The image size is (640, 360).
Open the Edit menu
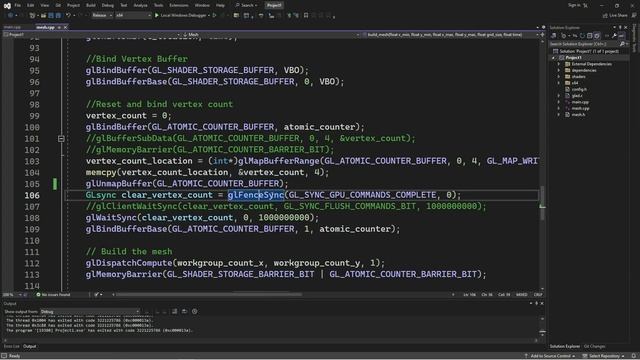[x=31, y=5]
